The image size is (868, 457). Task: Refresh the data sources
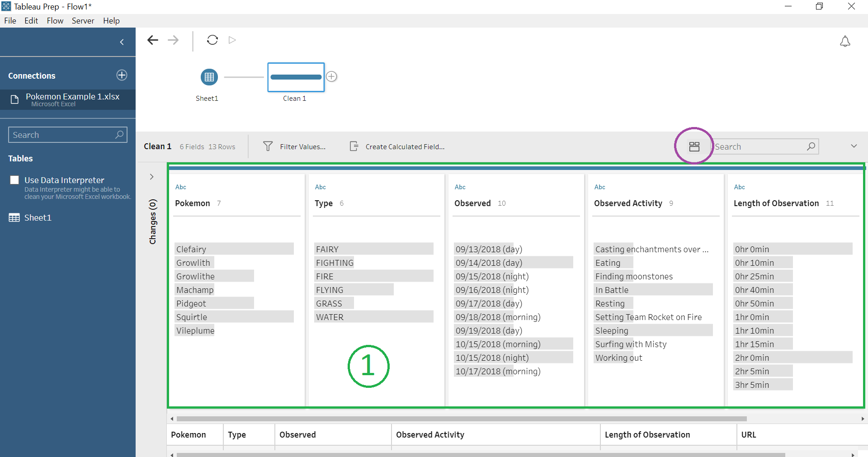212,40
